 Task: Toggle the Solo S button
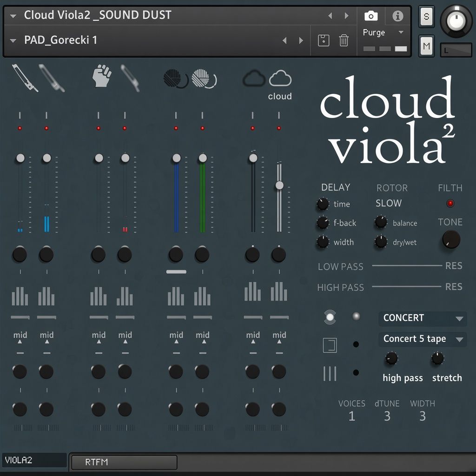pyautogui.click(x=426, y=16)
